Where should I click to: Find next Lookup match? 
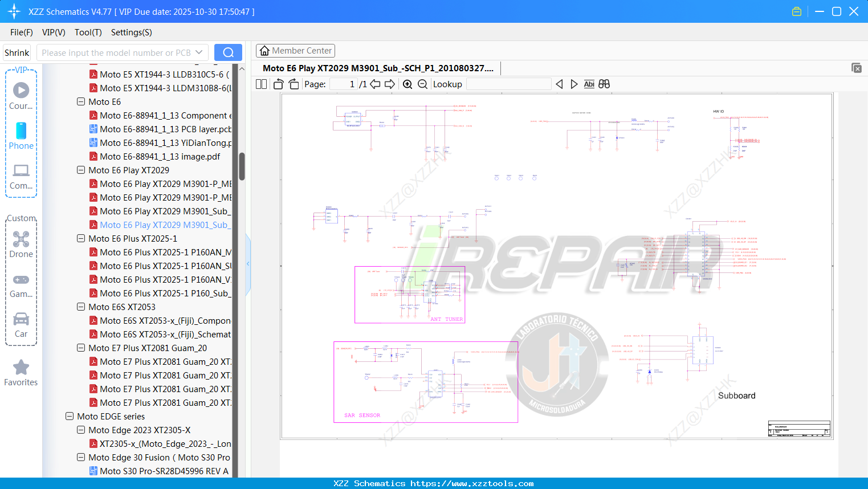point(574,84)
